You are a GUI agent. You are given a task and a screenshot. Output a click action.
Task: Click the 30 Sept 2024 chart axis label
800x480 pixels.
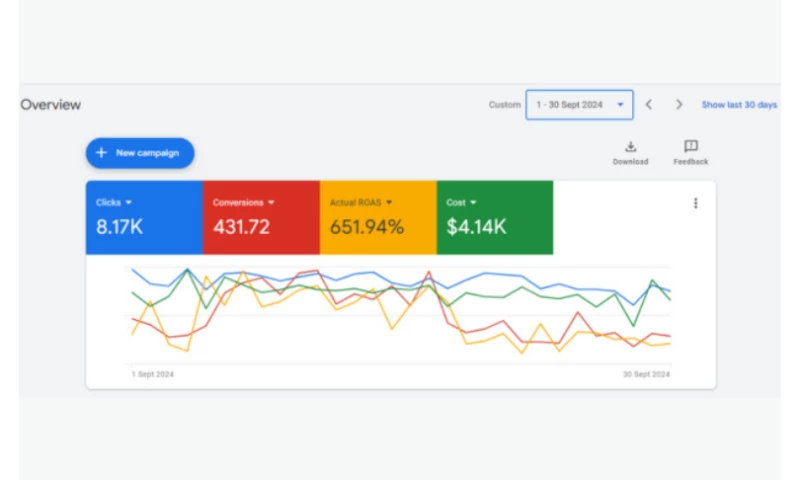click(x=647, y=375)
